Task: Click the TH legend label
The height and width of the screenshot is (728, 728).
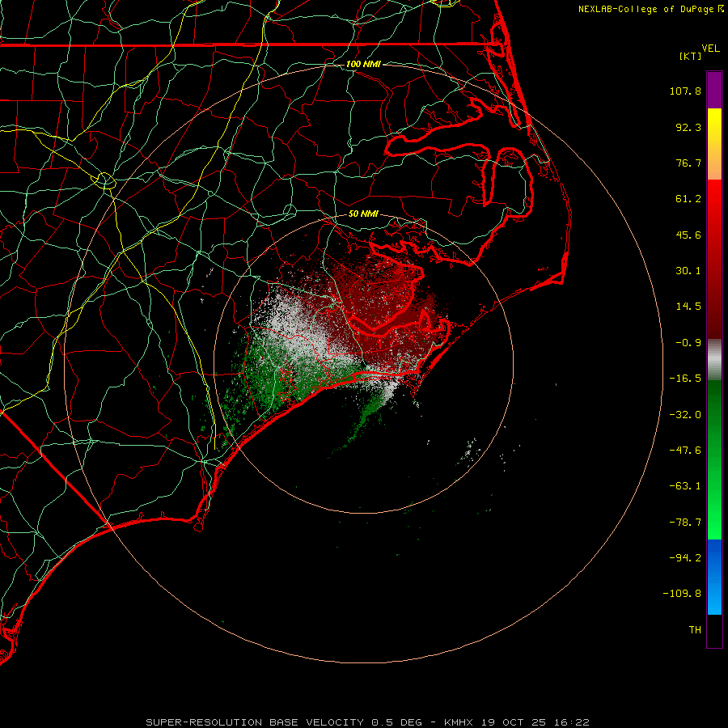Action: [x=695, y=630]
